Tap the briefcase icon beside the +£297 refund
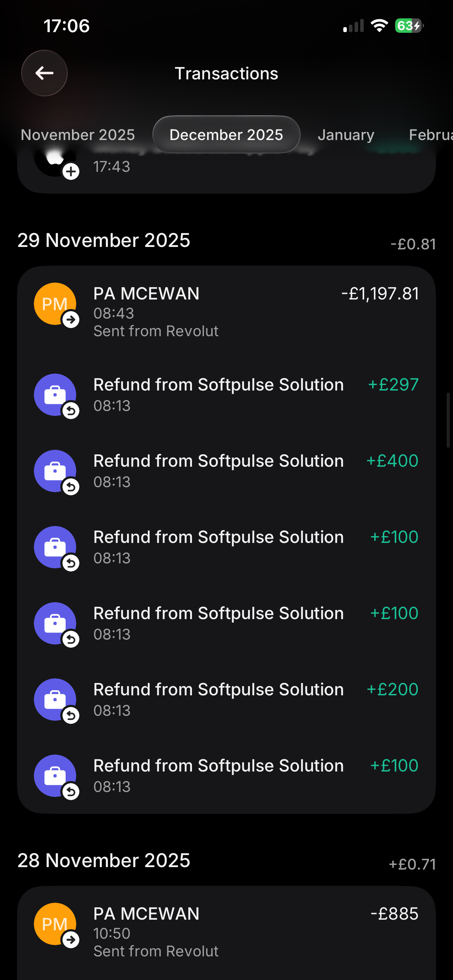 pyautogui.click(x=55, y=394)
